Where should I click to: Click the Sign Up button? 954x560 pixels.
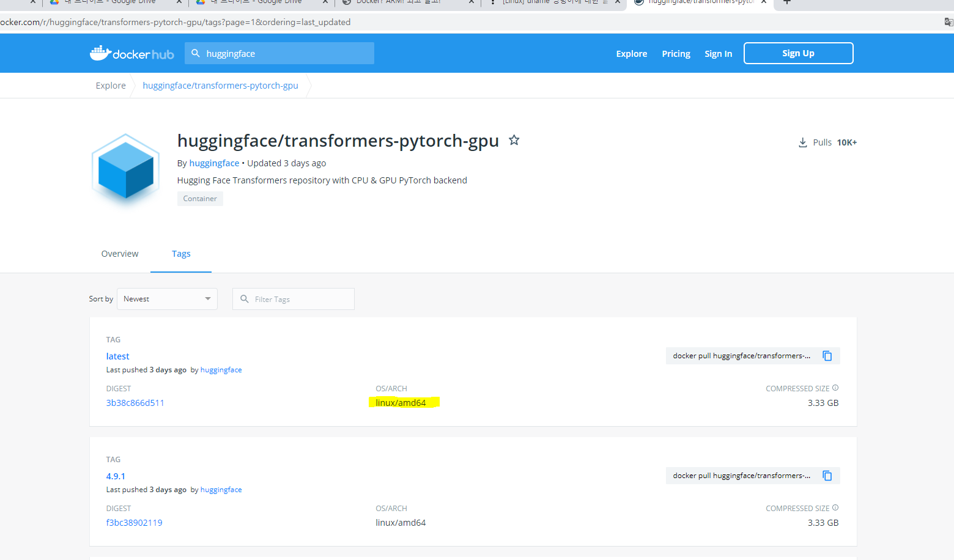(x=798, y=53)
